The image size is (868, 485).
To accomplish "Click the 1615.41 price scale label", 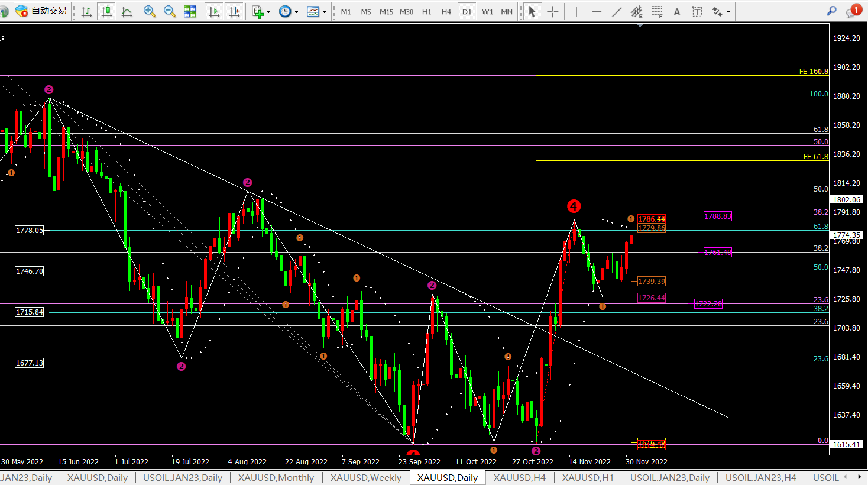I will pyautogui.click(x=847, y=444).
